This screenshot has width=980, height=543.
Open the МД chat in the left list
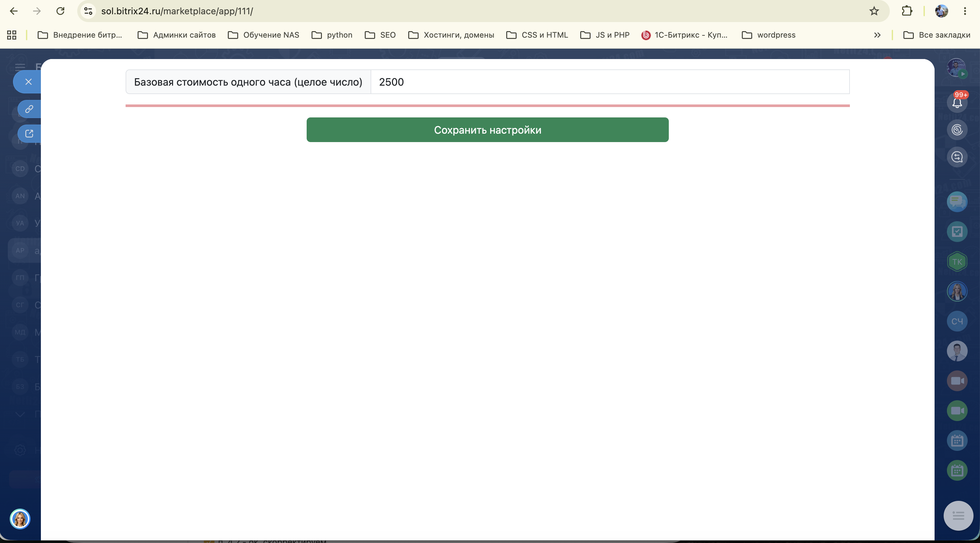pyautogui.click(x=20, y=332)
